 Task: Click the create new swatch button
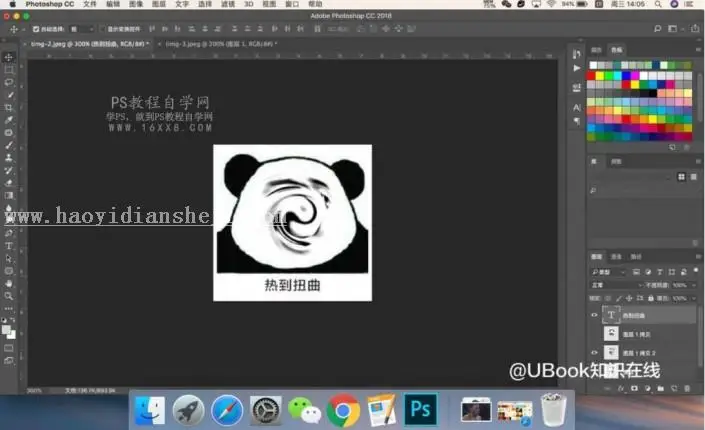coord(672,147)
